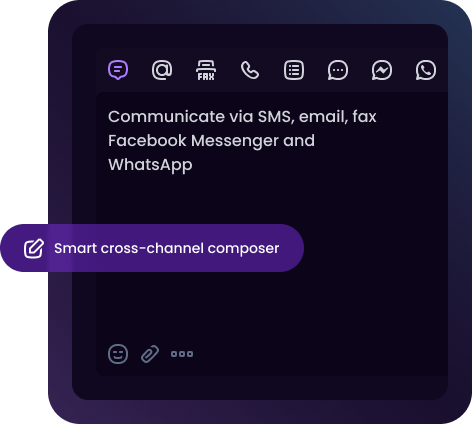Image resolution: width=472 pixels, height=424 pixels.
Task: Place cursor after the word "WhatsApp" in message
Action: click(x=193, y=165)
